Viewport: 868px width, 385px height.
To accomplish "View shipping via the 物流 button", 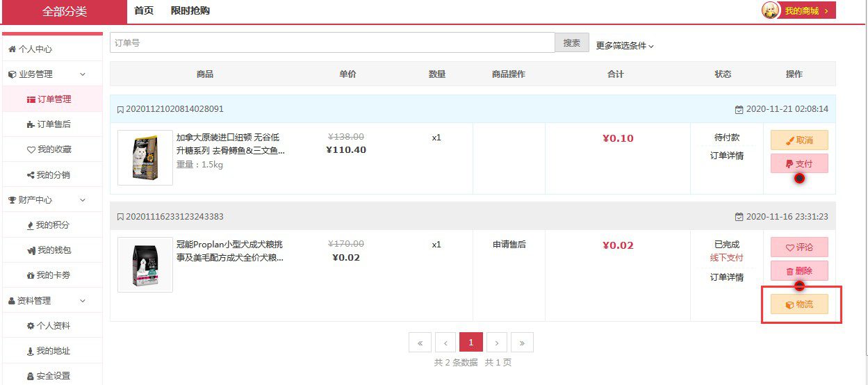I will 799,304.
